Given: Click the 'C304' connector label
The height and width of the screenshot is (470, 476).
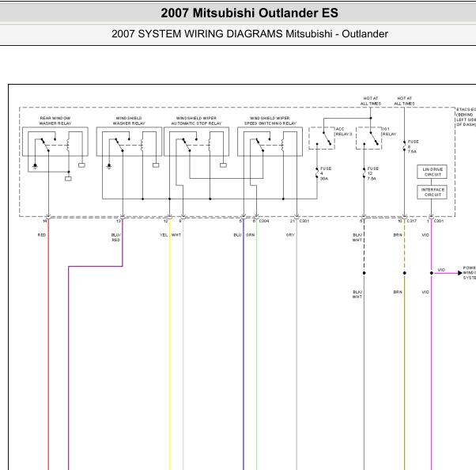Looking at the screenshot, I should pyautogui.click(x=264, y=221).
